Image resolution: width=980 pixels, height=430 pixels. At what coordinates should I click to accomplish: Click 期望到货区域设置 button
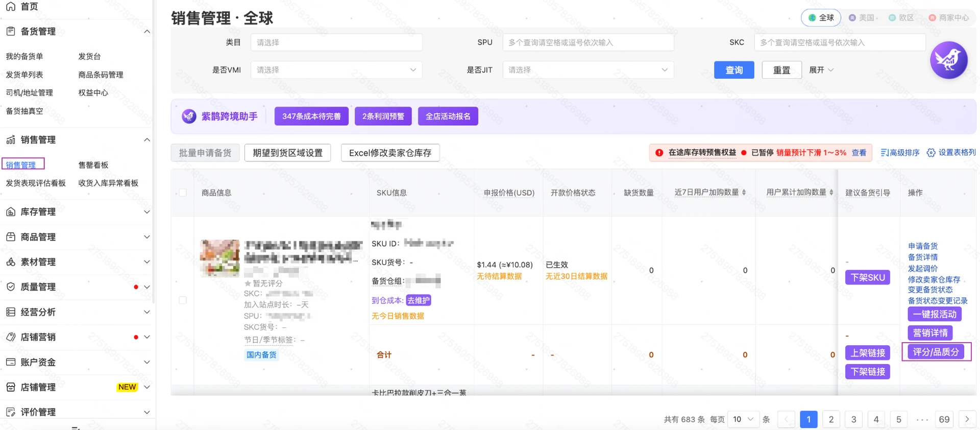[x=287, y=153]
